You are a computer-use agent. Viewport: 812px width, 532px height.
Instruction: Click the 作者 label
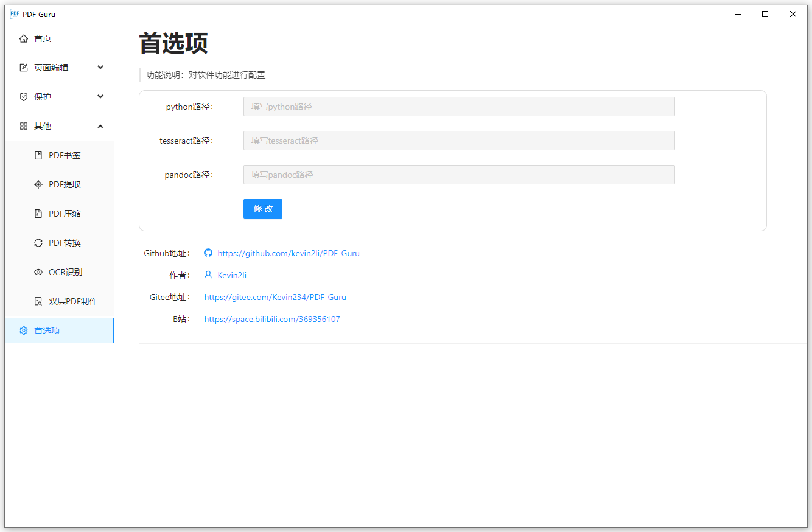pyautogui.click(x=180, y=275)
